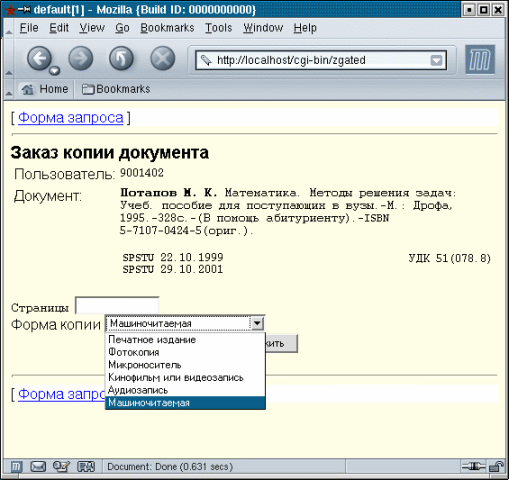The image size is (509, 480).
Task: Maximize the Mozilla window
Action: click(483, 10)
